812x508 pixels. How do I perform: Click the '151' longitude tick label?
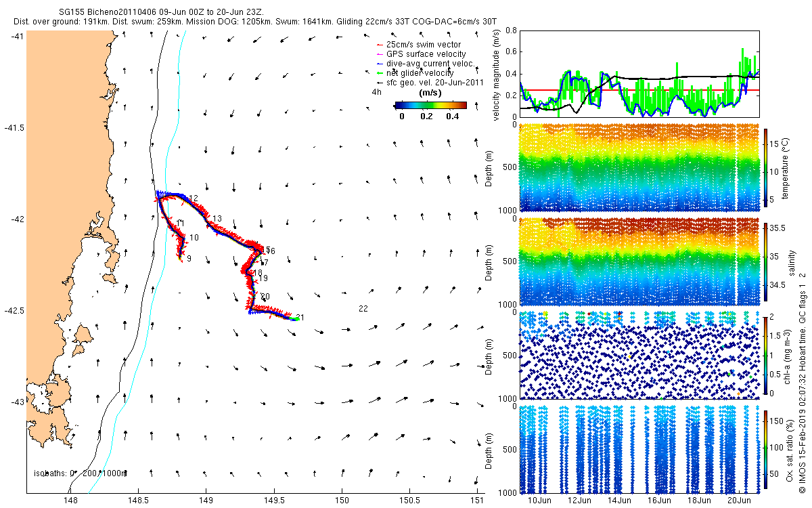[x=478, y=501]
